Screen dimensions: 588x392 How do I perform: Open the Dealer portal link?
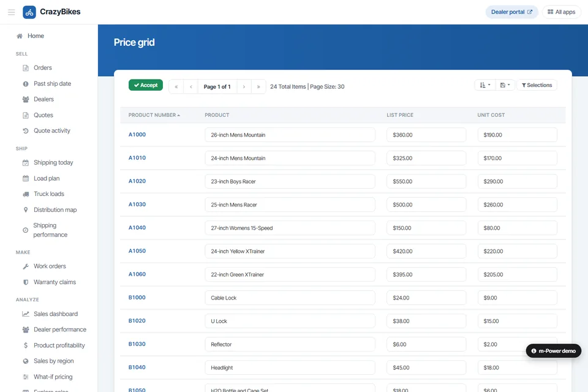511,12
